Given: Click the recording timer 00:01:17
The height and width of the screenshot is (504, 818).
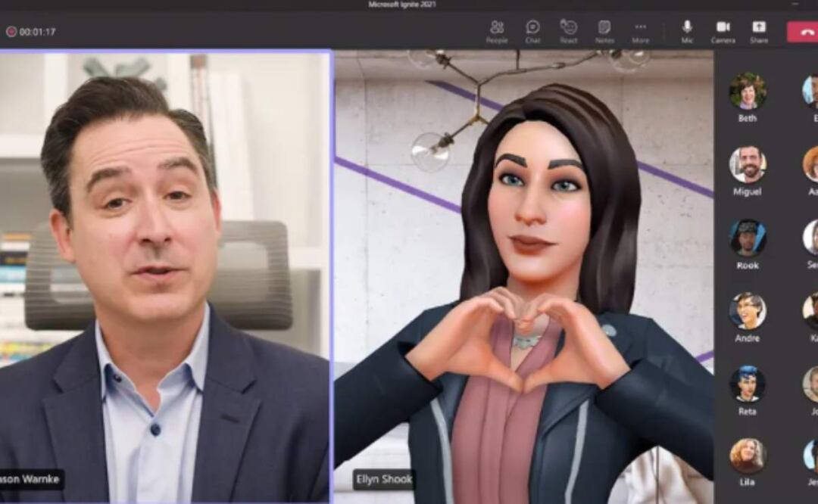Looking at the screenshot, I should pos(37,32).
